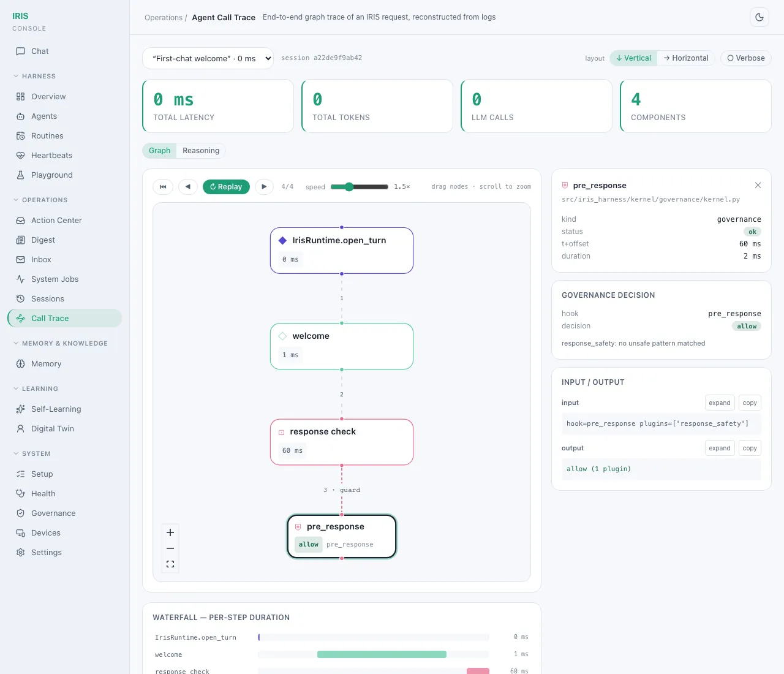Viewport: 784px width, 674px height.
Task: Click the TOTAL TOKENS card
Action: pyautogui.click(x=377, y=106)
